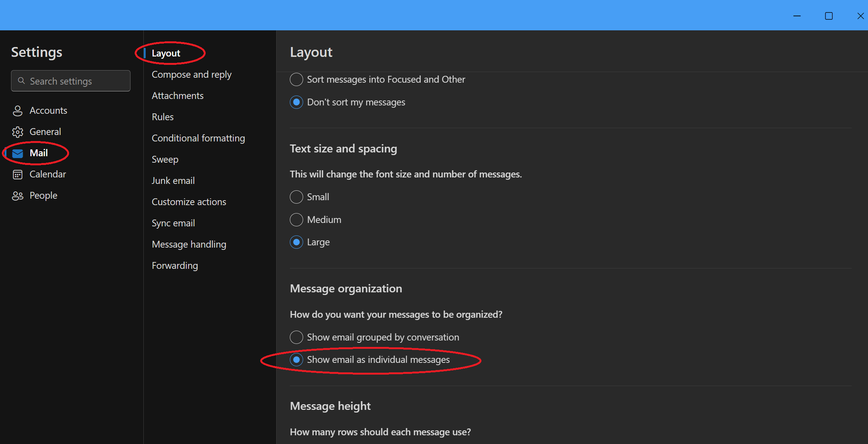Click the Mail envelope icon
The height and width of the screenshot is (444, 868).
tap(17, 153)
